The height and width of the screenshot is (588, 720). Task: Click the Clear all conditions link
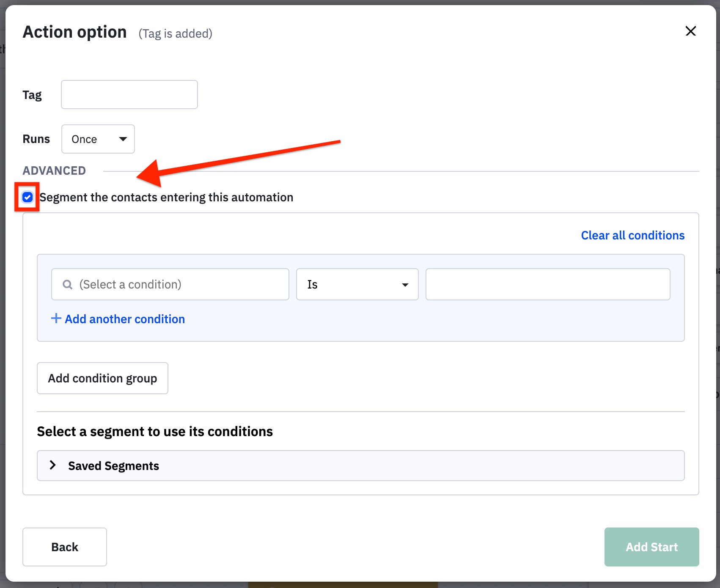632,235
